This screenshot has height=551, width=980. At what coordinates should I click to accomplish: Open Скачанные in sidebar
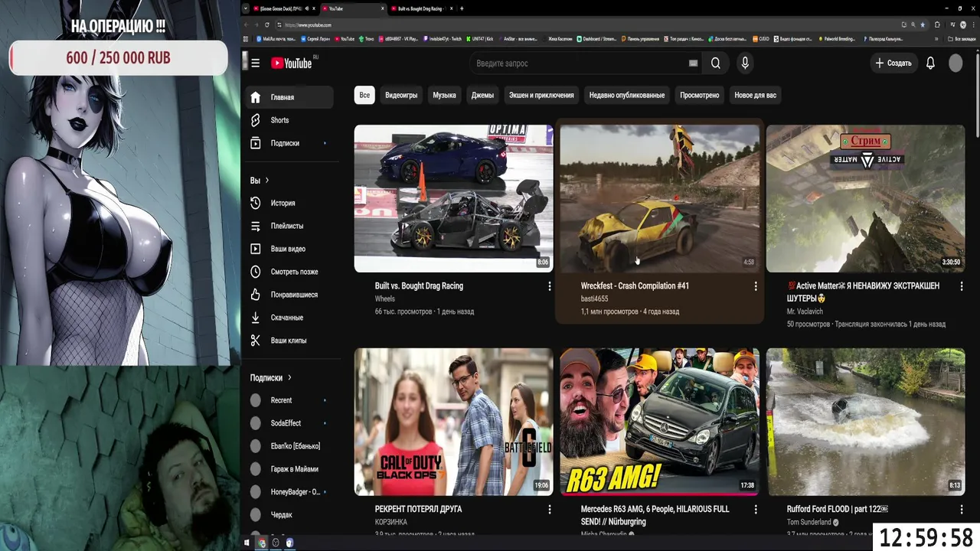[289, 318]
